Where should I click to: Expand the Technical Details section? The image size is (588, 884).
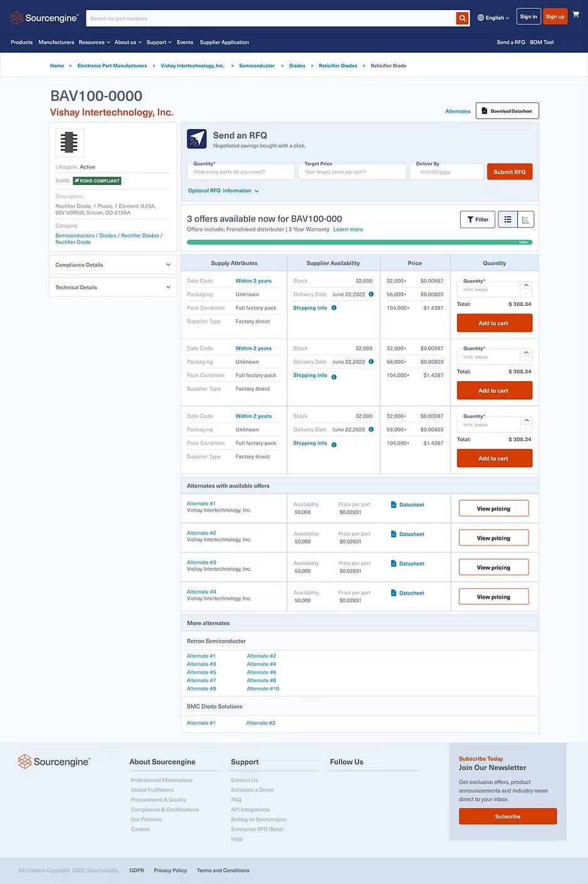point(113,287)
